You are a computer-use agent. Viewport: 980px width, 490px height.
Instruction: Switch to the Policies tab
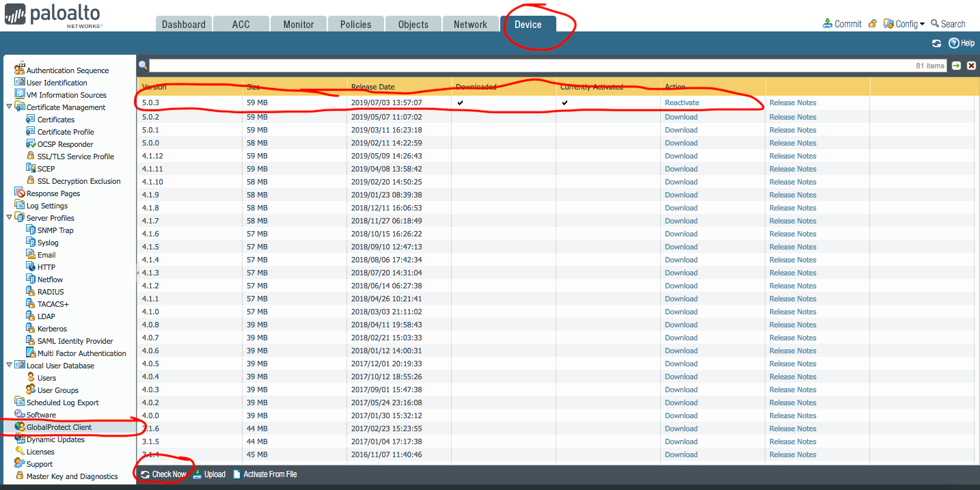point(355,25)
